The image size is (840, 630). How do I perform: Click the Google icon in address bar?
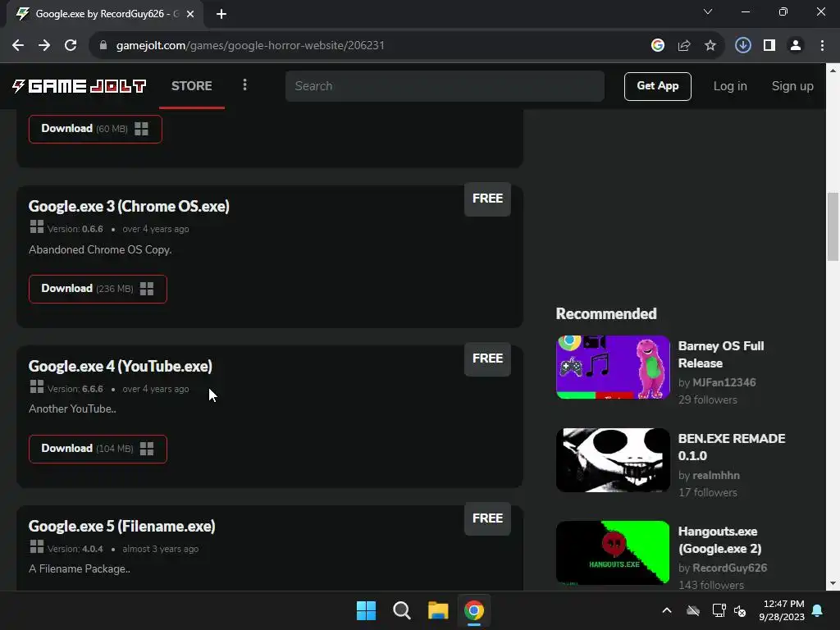pos(657,46)
